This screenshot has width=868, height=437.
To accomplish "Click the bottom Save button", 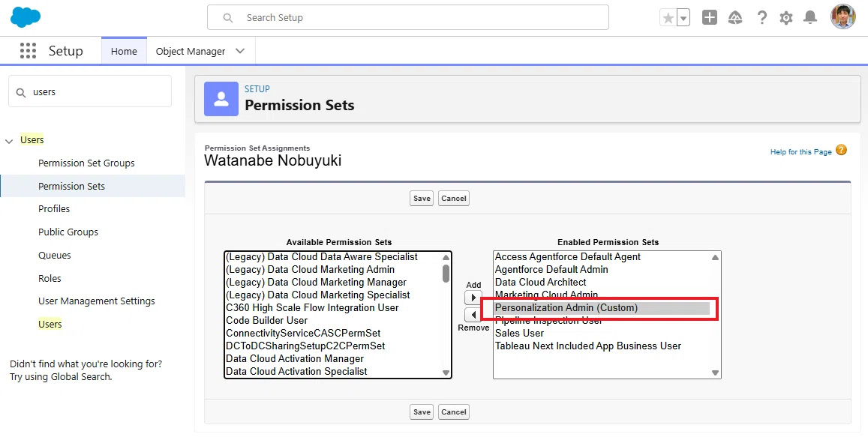I will [422, 412].
